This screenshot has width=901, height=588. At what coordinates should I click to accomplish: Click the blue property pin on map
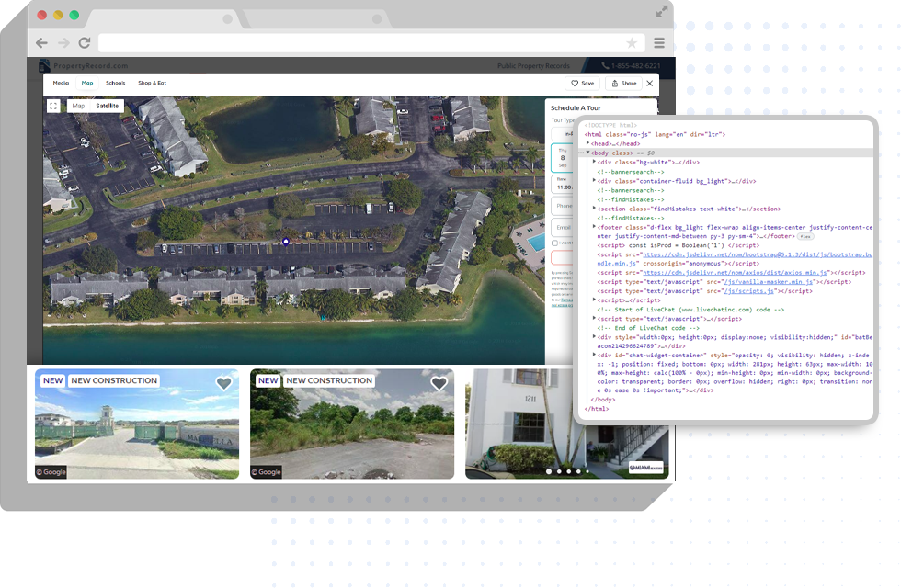286,242
